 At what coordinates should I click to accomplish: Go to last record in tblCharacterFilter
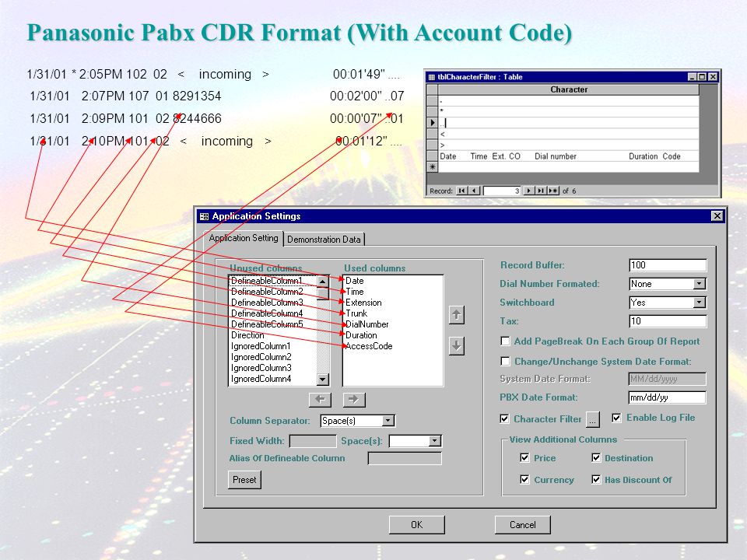point(542,191)
